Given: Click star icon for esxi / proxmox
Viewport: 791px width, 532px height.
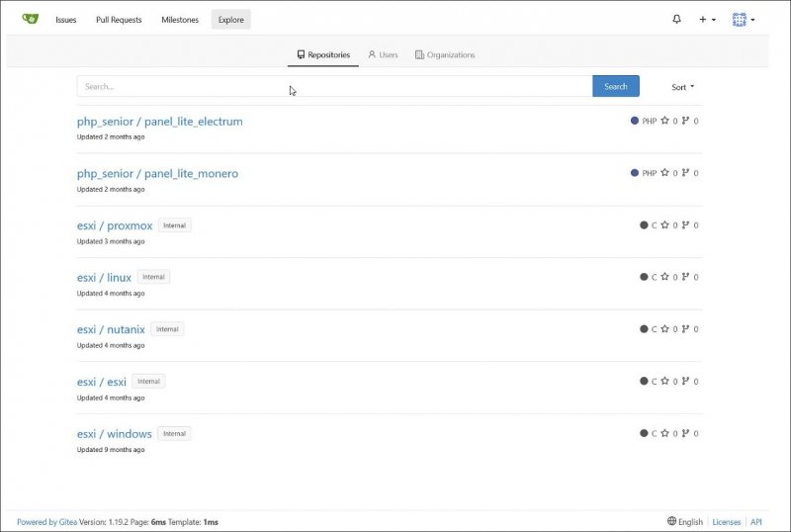Looking at the screenshot, I should [x=664, y=225].
